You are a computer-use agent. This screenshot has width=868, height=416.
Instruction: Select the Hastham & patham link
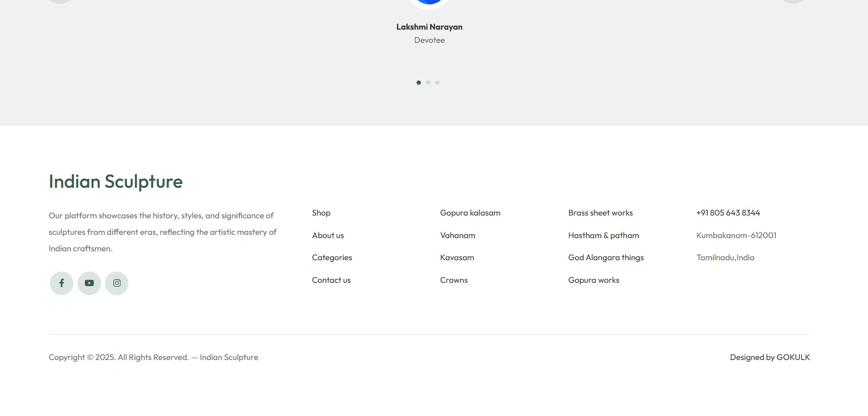[x=603, y=235]
